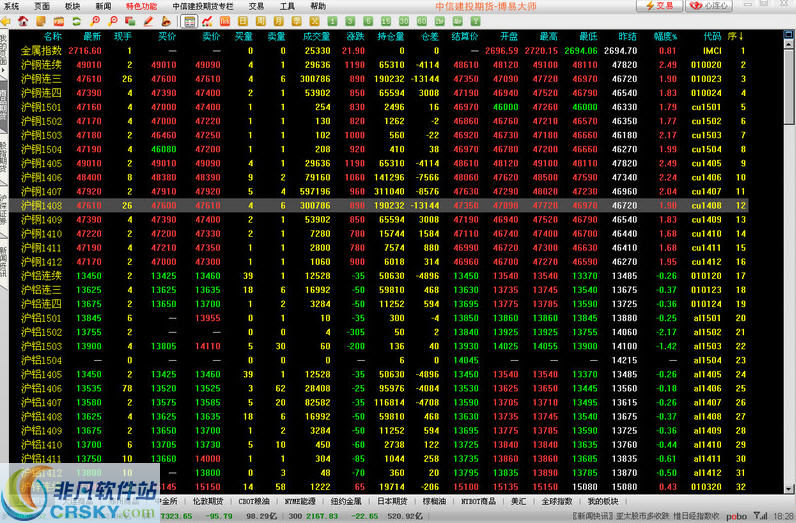Switch to the 伦敦期货 tab
Image resolution: width=796 pixels, height=523 pixels.
pyautogui.click(x=208, y=501)
